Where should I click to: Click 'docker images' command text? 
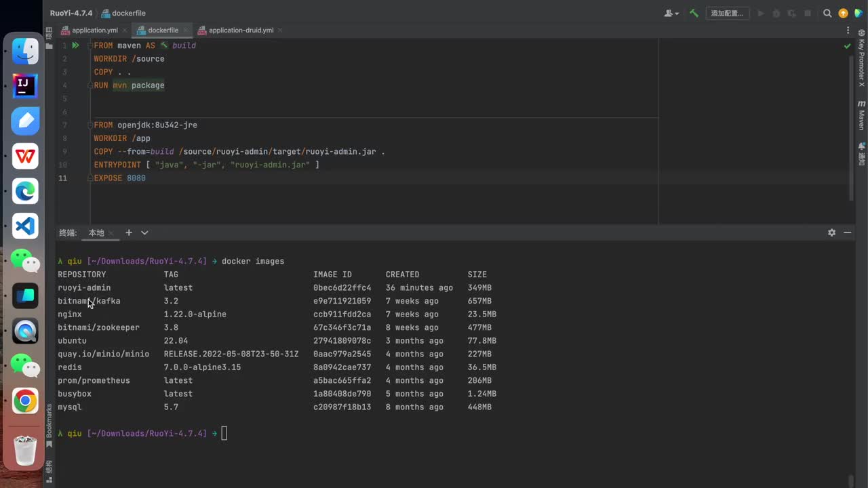pyautogui.click(x=253, y=262)
